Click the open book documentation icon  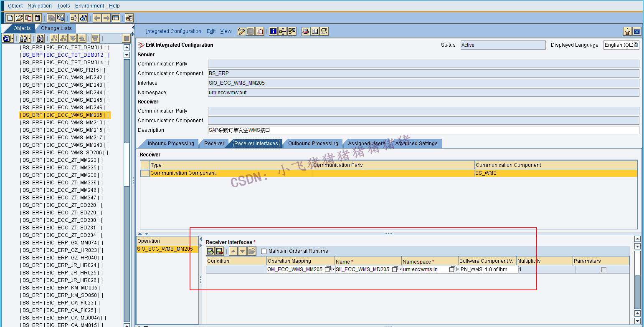tap(315, 31)
